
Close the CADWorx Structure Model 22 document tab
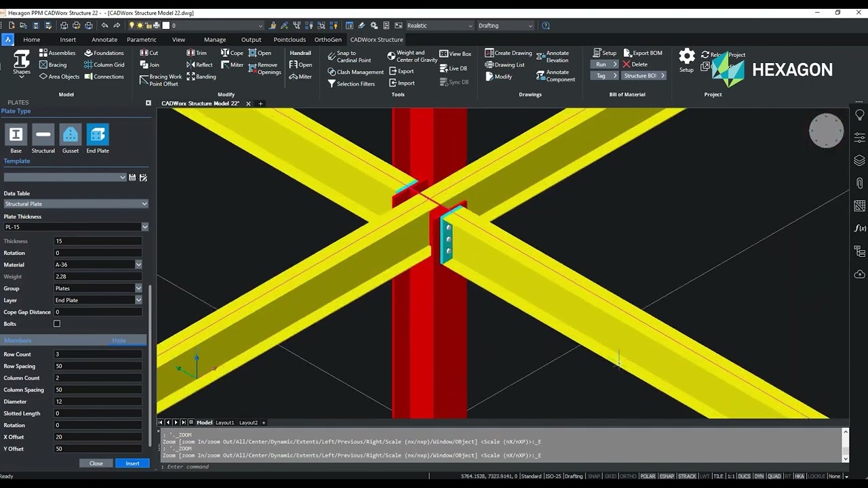248,104
